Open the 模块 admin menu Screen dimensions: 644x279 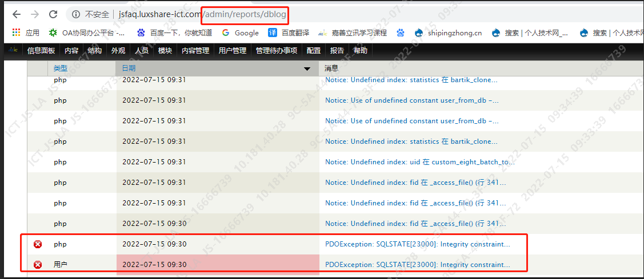[165, 51]
